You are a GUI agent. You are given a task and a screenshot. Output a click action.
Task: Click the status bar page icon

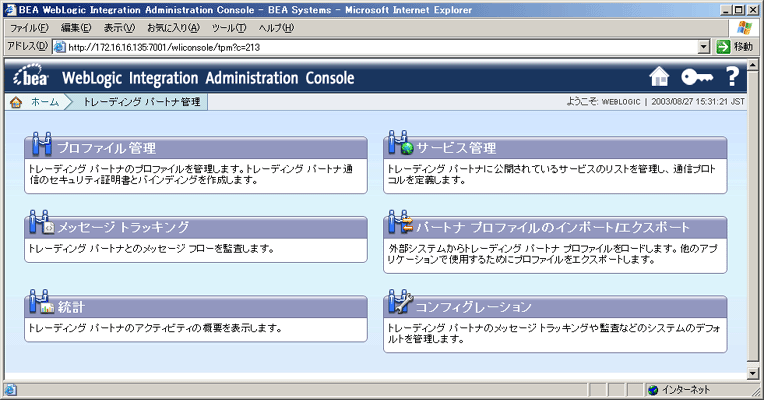[10, 390]
